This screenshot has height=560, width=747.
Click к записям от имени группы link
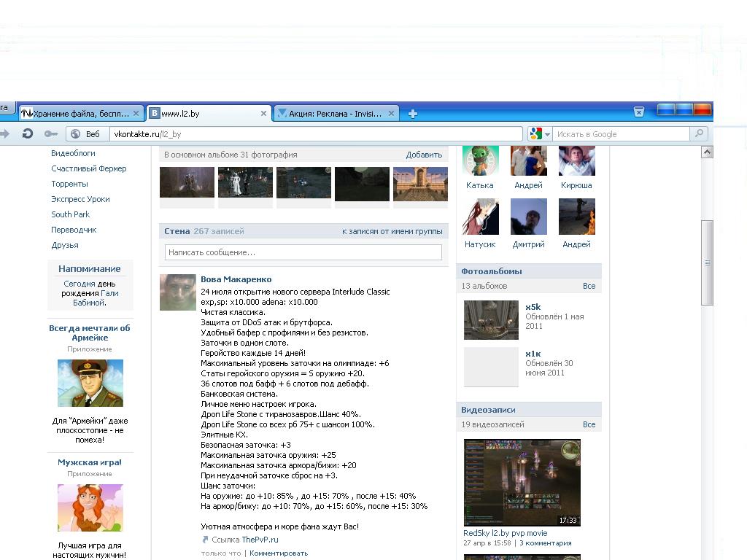tap(392, 231)
